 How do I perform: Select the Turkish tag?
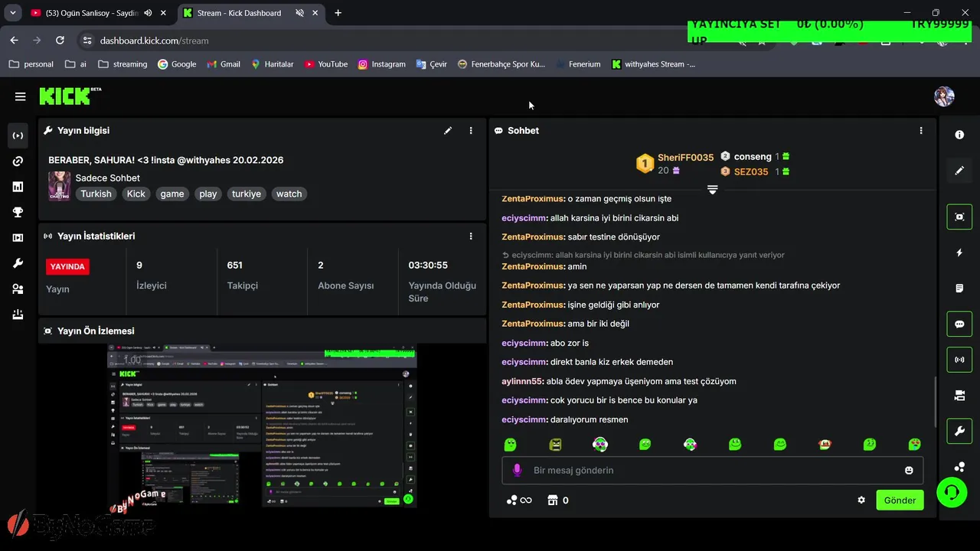(x=96, y=194)
